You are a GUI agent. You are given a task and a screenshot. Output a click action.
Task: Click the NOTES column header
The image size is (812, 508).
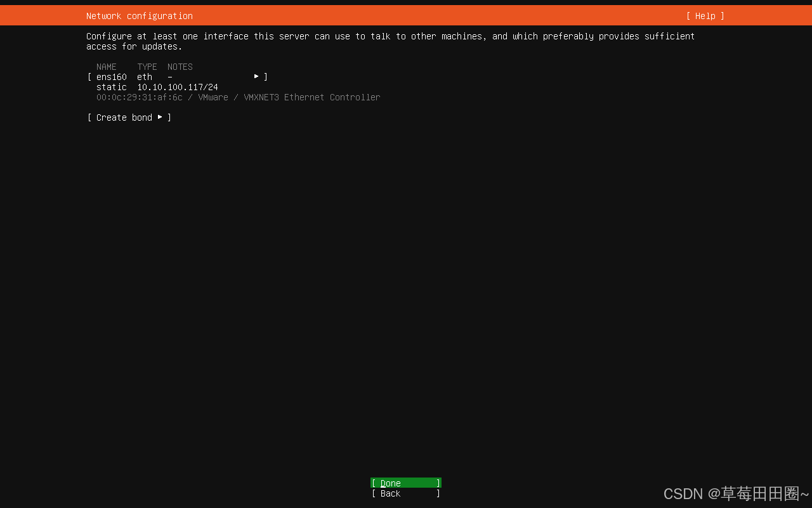180,67
